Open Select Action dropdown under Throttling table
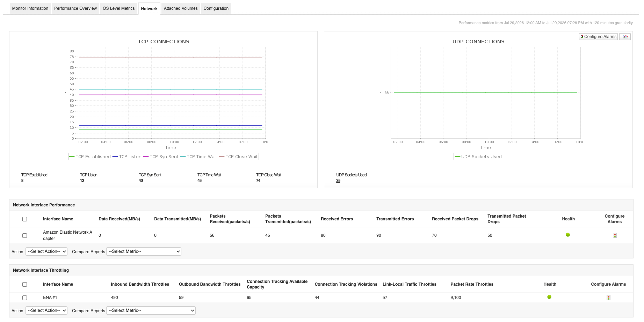 pyautogui.click(x=46, y=310)
